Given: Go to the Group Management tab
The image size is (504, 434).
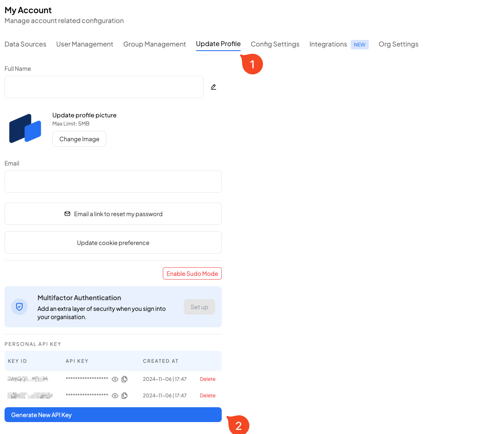Looking at the screenshot, I should 155,44.
